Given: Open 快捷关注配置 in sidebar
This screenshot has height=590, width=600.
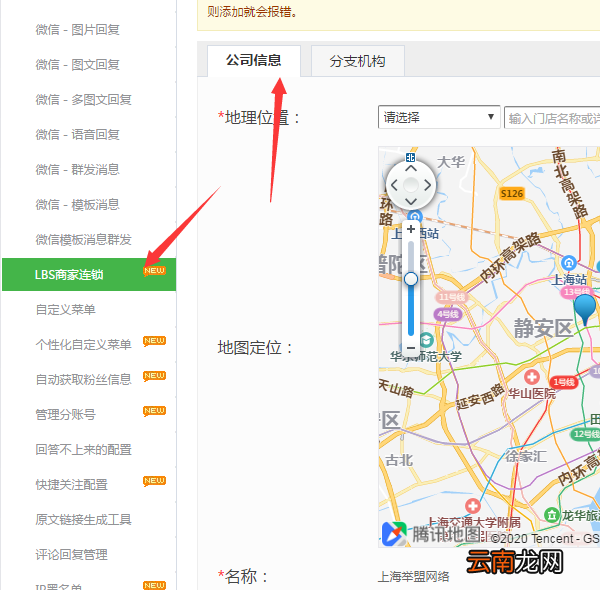Looking at the screenshot, I should click(72, 484).
